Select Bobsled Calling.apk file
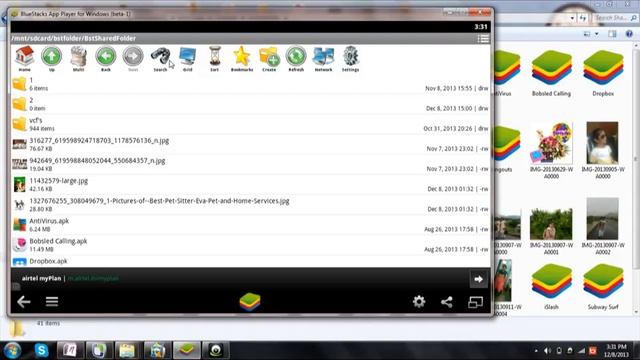 tap(250, 245)
